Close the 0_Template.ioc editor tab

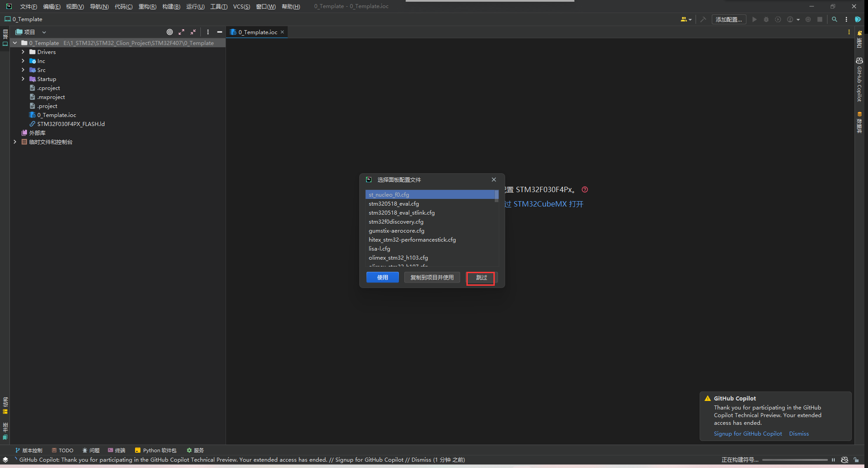(x=282, y=32)
